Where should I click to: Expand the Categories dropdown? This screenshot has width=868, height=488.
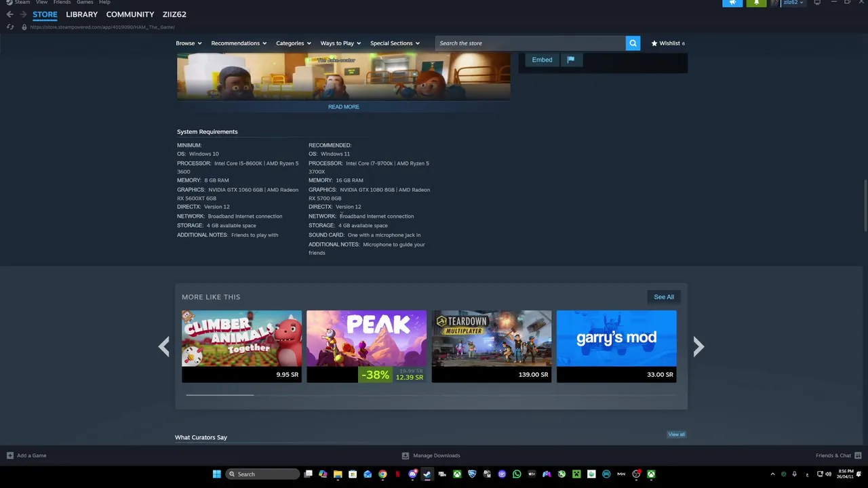[x=294, y=43]
